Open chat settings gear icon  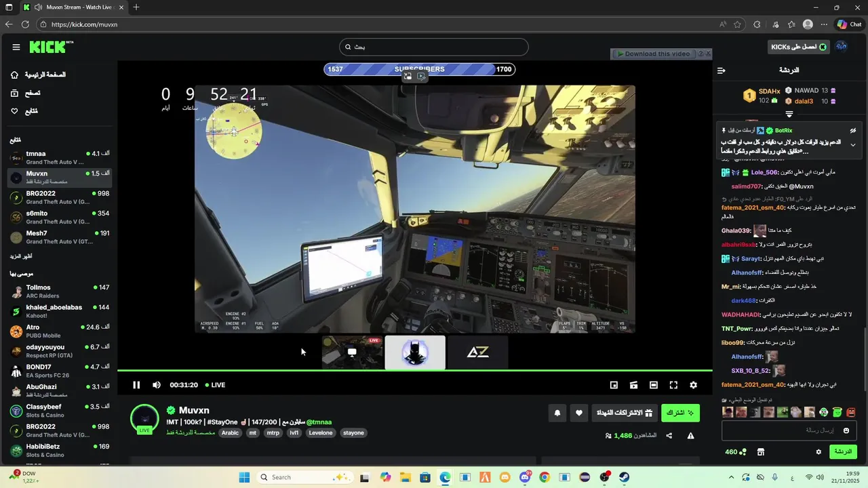click(818, 452)
